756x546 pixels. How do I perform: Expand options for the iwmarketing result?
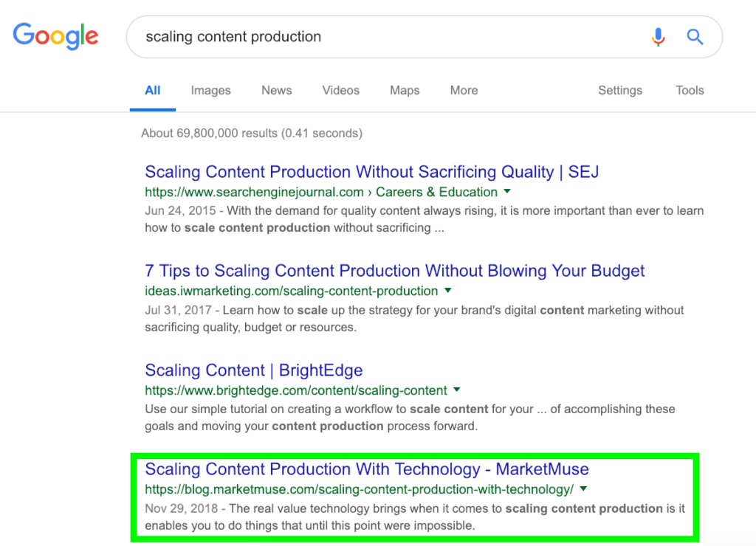448,291
